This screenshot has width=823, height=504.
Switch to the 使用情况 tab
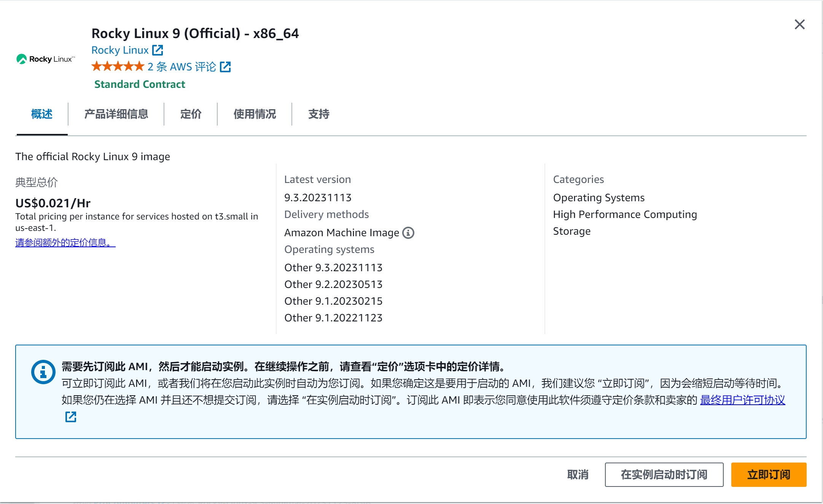pos(255,114)
